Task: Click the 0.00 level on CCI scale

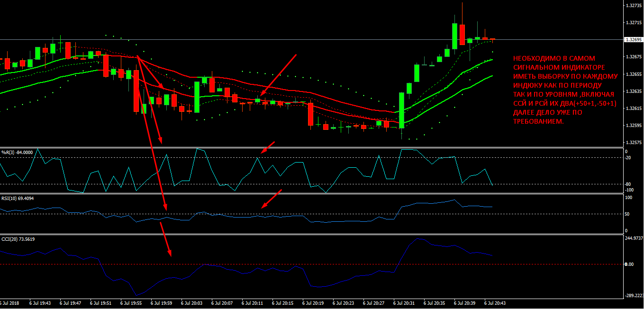Action: [629, 264]
